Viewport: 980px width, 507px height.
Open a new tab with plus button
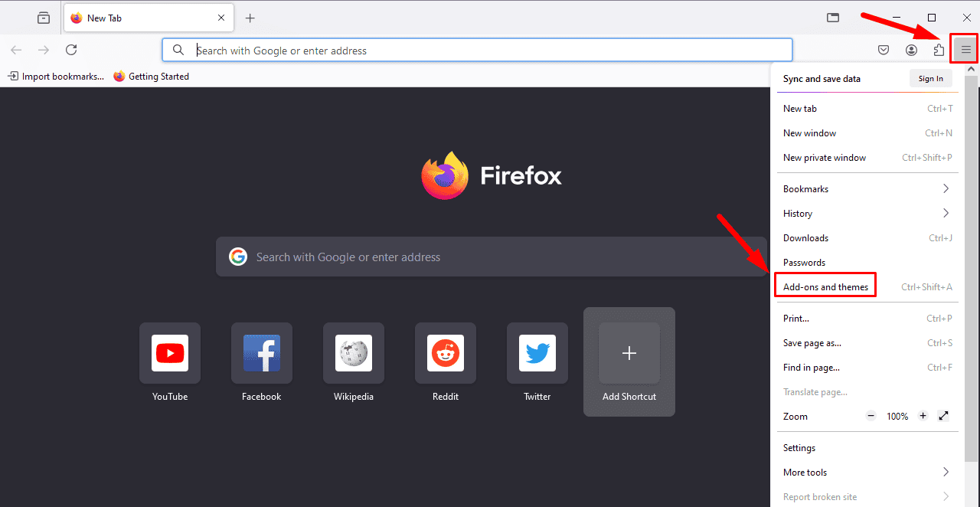(250, 18)
